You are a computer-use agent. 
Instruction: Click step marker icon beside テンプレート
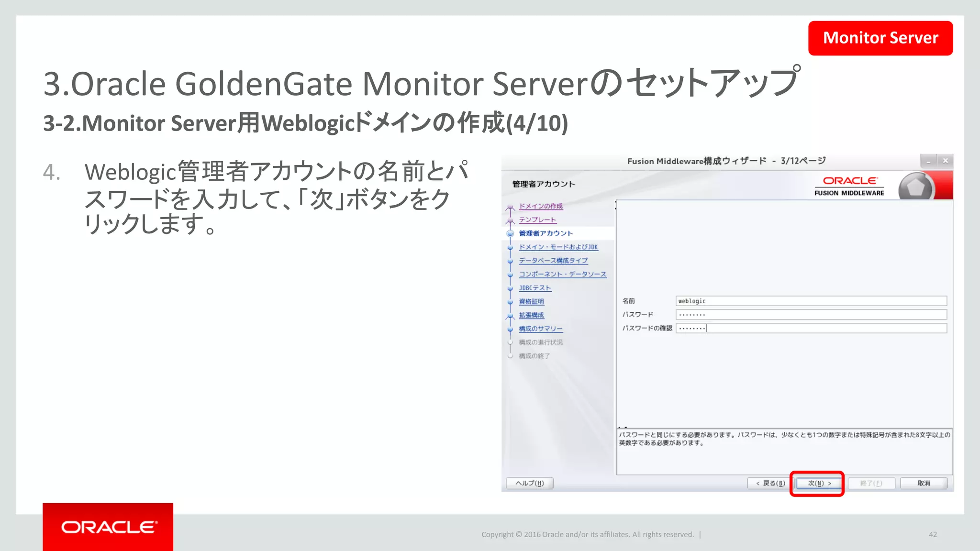(510, 220)
